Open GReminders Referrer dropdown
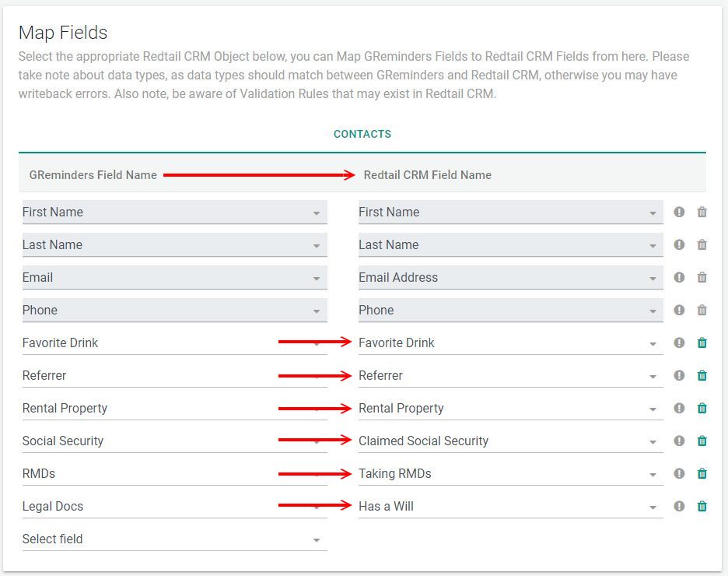 (174, 375)
